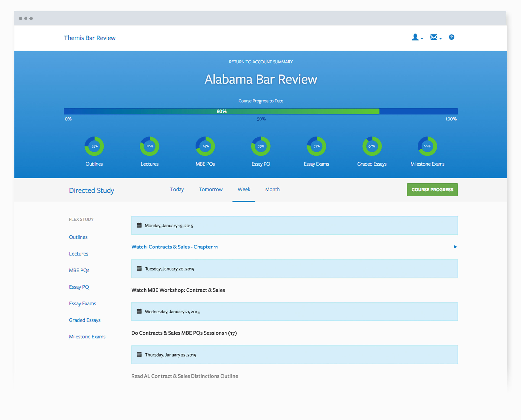This screenshot has width=521, height=420.
Task: Open Watch Contracts & Sales - Chapter 11 link
Action: 174,247
